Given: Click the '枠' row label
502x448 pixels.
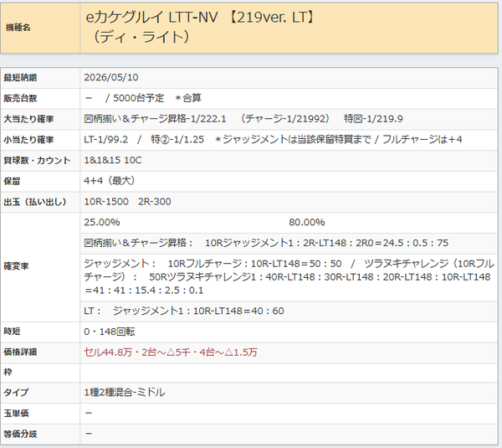Looking at the screenshot, I should [x=8, y=372].
